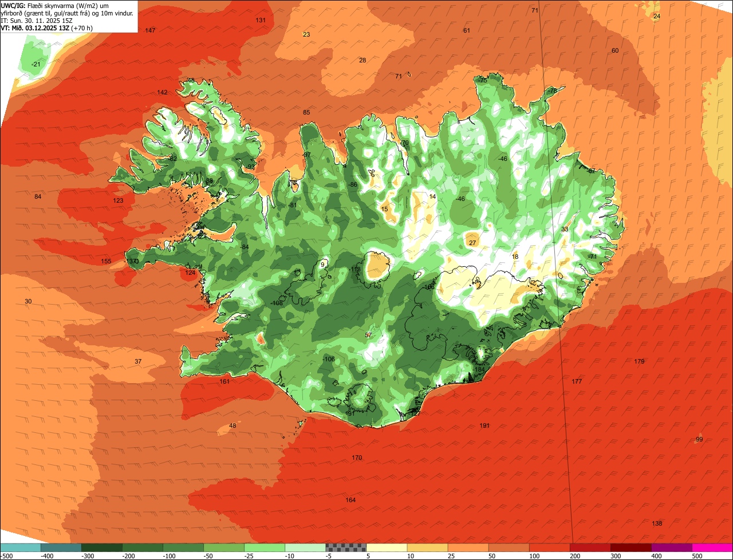Image resolution: width=733 pixels, height=560 pixels.
Task: Click the map value '85'
Action: tap(306, 112)
